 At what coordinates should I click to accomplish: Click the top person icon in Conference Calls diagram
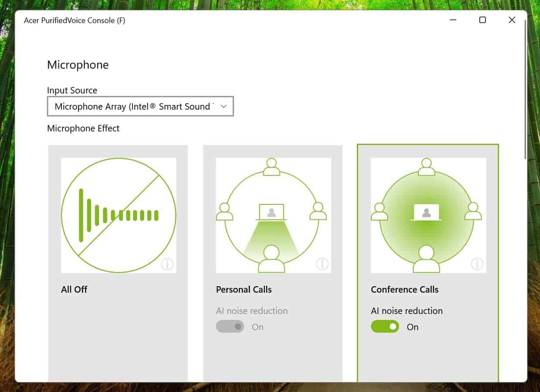[426, 167]
